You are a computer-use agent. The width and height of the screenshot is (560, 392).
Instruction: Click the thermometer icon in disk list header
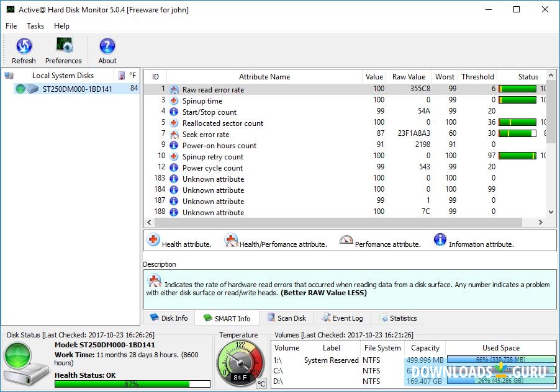tap(122, 75)
